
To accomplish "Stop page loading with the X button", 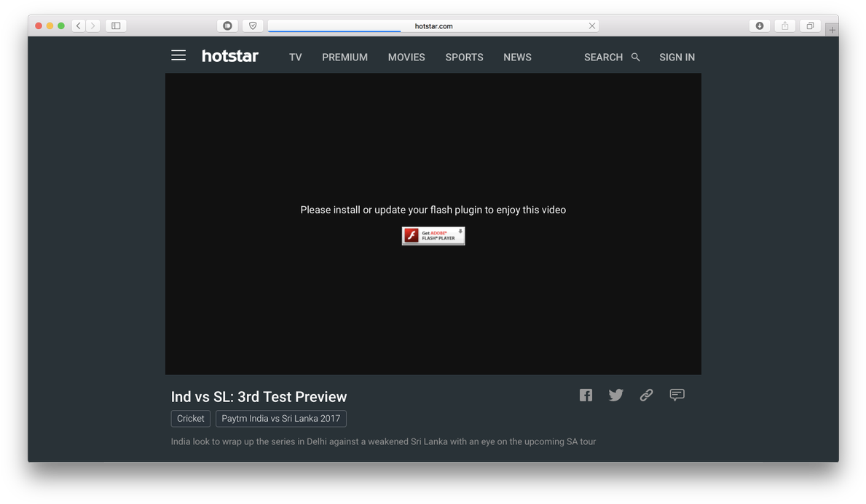I will coord(592,26).
